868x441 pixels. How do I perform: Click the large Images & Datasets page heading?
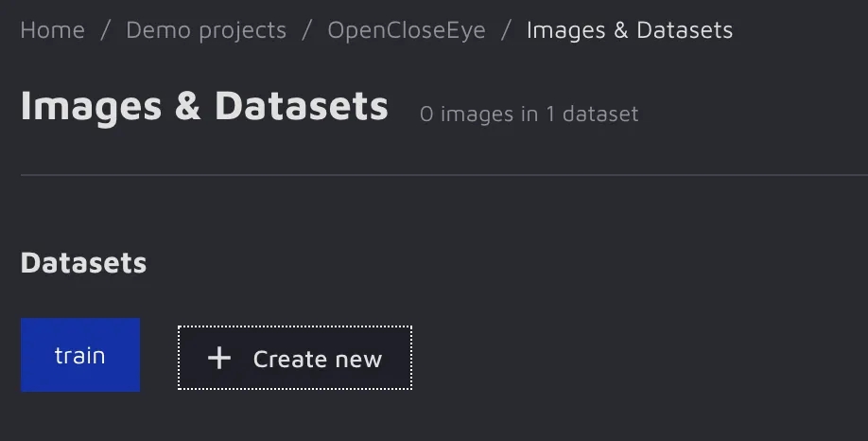coord(204,106)
